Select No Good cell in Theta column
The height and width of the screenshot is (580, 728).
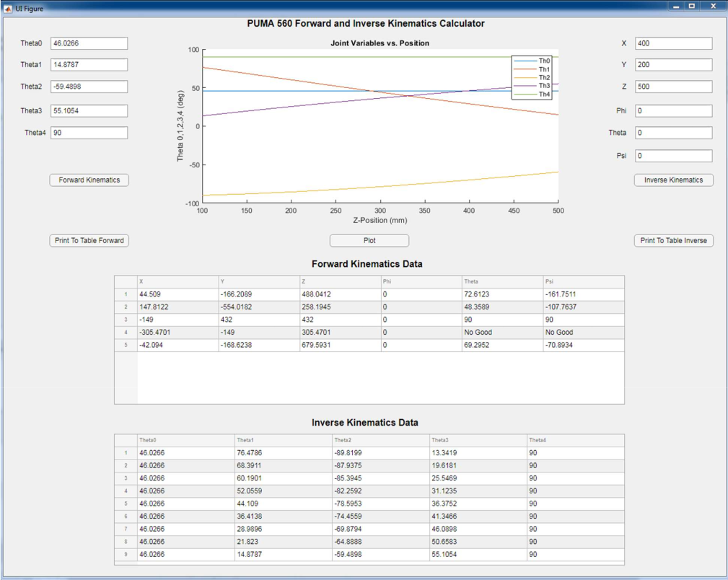tap(502, 333)
